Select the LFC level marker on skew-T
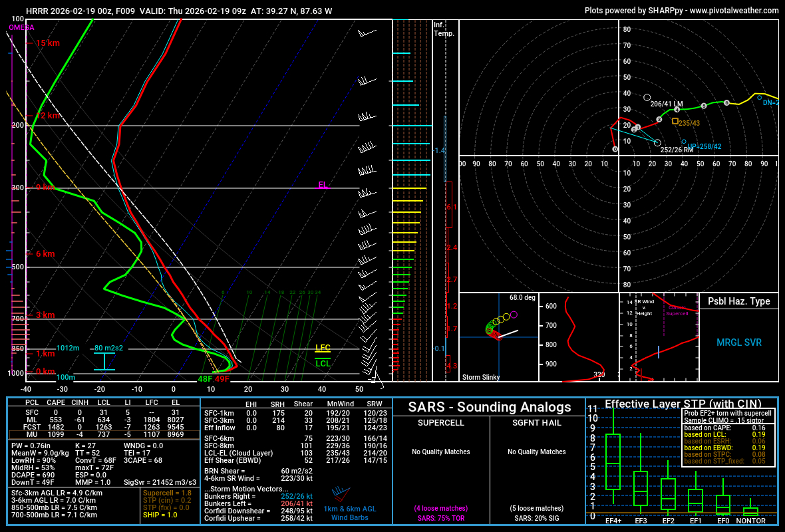Screen dimensions: 785x532 [x=323, y=348]
